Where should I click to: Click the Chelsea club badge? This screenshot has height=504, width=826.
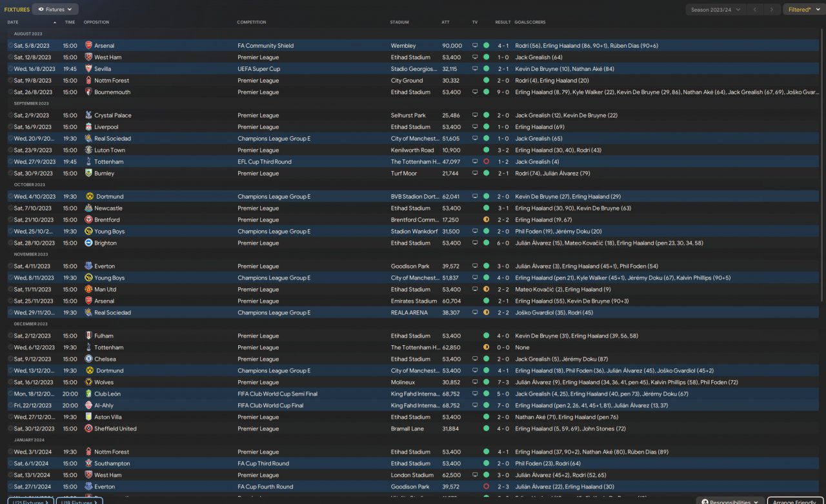click(x=88, y=359)
